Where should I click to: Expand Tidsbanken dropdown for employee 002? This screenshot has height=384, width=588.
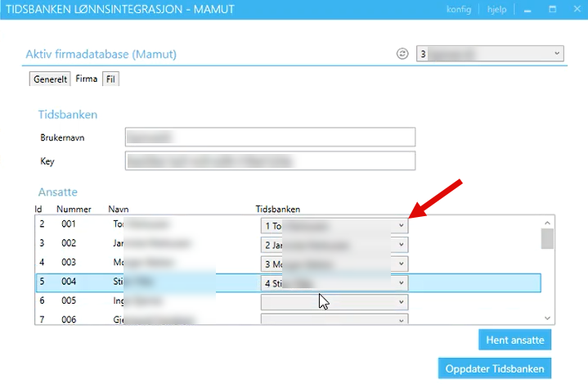334,245
